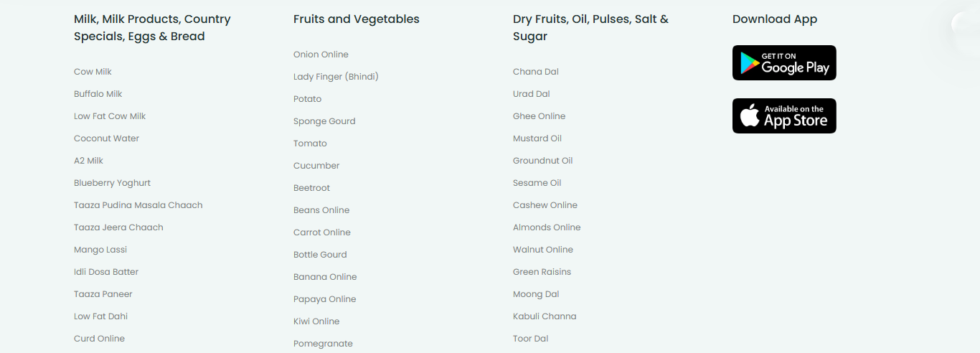Visit the Idli Dosa Batter link
The image size is (980, 353).
[x=106, y=272]
